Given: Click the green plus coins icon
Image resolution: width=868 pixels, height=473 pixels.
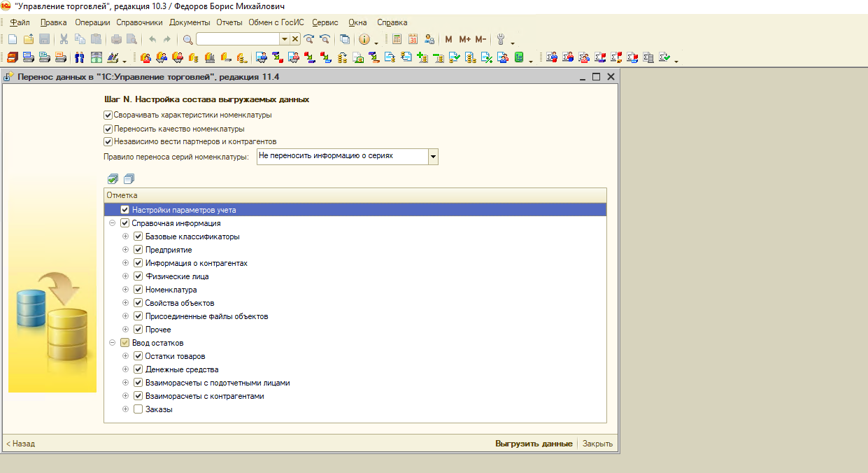Looking at the screenshot, I should (x=422, y=57).
